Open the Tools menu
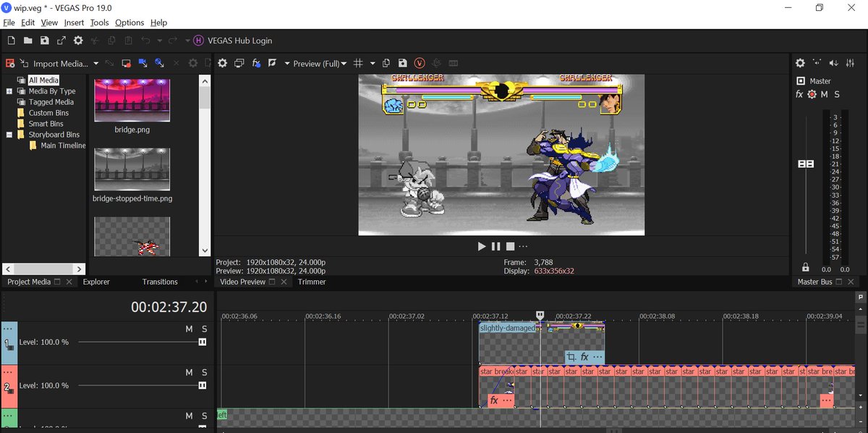Image resolution: width=868 pixels, height=433 pixels. click(100, 22)
